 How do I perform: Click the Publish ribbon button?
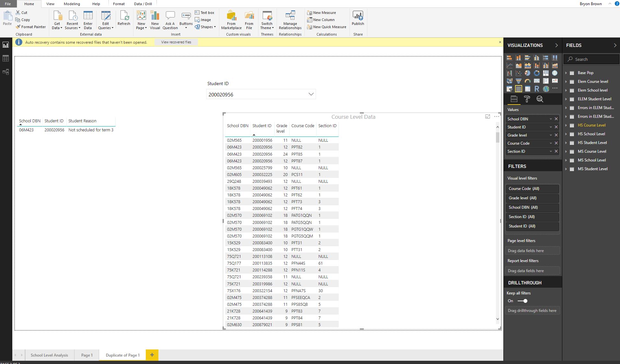(x=358, y=18)
